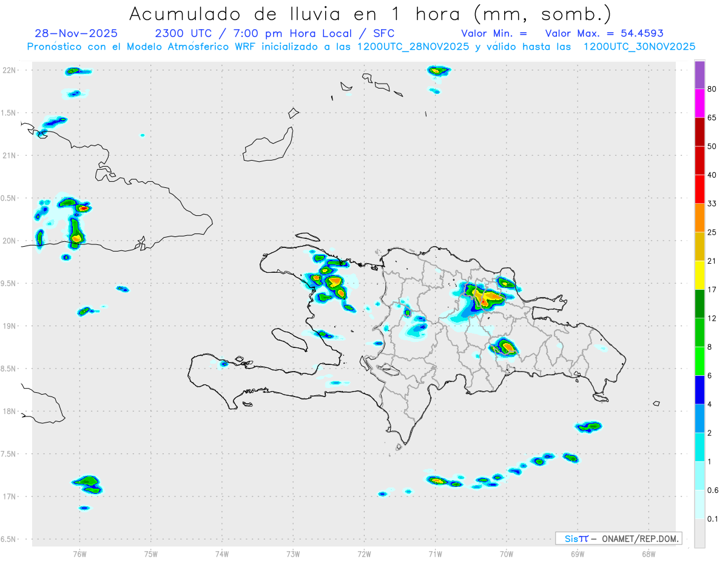Image resolution: width=728 pixels, height=562 pixels.
Task: Click the '7.5N' latitude axis label
Action: [x=9, y=453]
